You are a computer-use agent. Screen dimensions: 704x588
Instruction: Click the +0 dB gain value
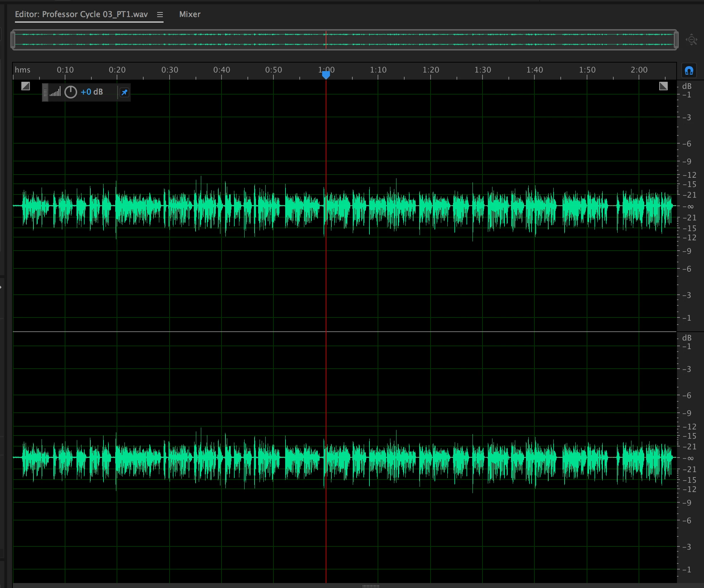pyautogui.click(x=91, y=92)
